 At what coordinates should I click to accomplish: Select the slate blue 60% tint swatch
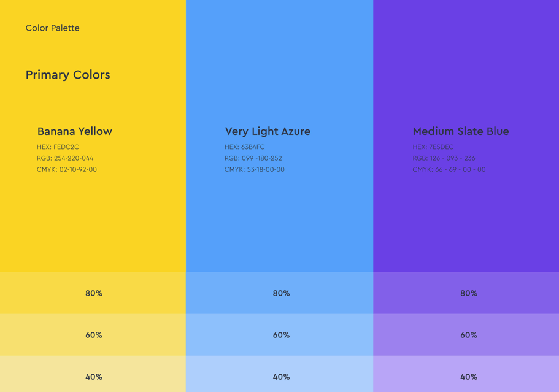468,335
